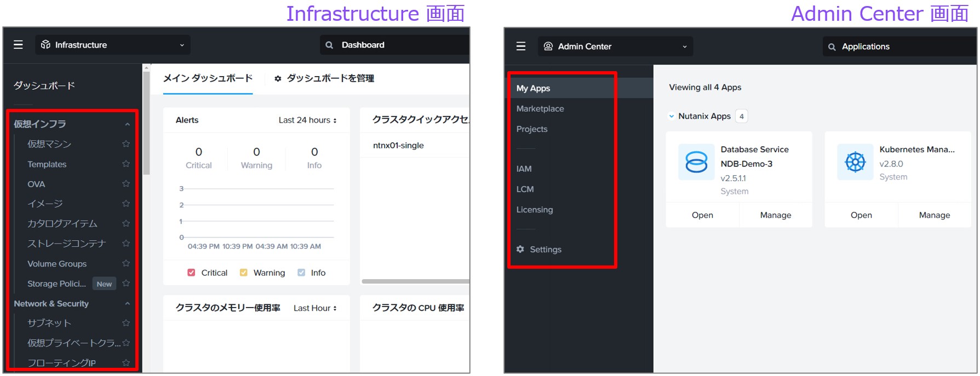Favorite フローティングIP with its star icon
980x376 pixels.
126,362
